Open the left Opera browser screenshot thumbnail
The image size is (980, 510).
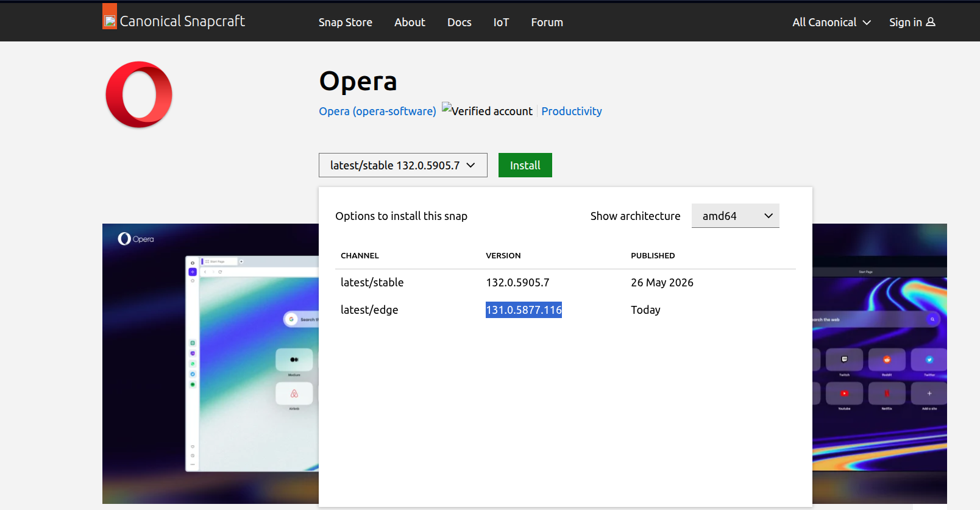coord(210,364)
